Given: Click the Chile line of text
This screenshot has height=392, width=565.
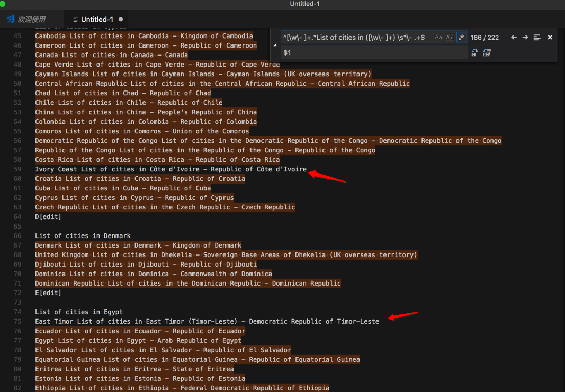Looking at the screenshot, I should pyautogui.click(x=129, y=103).
